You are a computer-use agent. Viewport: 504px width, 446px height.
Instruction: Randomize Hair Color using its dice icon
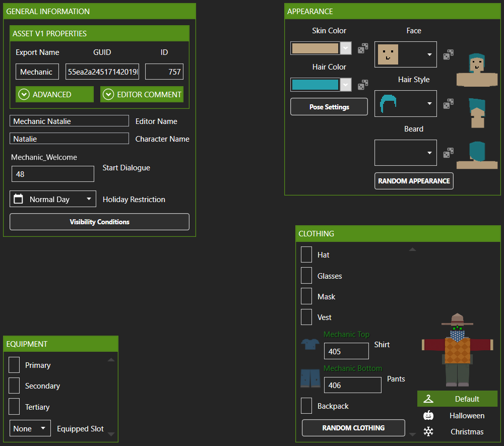(x=362, y=84)
